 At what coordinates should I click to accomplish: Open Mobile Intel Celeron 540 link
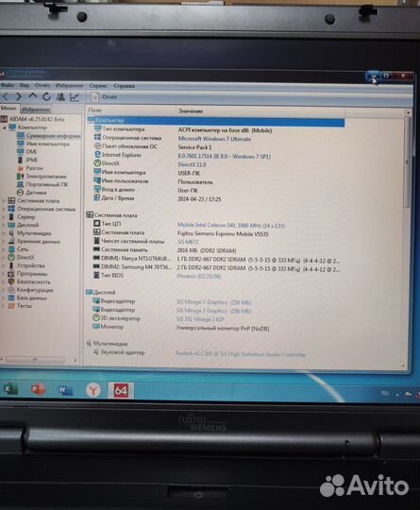pos(231,226)
